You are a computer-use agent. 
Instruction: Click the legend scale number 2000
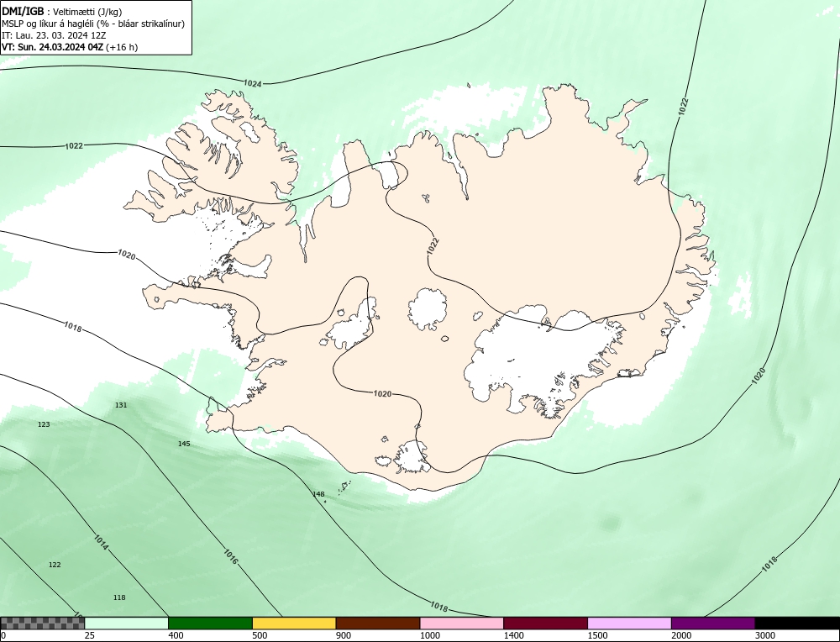click(681, 635)
